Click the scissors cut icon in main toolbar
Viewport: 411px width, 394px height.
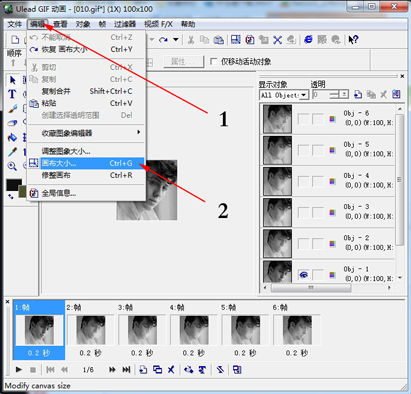191,40
